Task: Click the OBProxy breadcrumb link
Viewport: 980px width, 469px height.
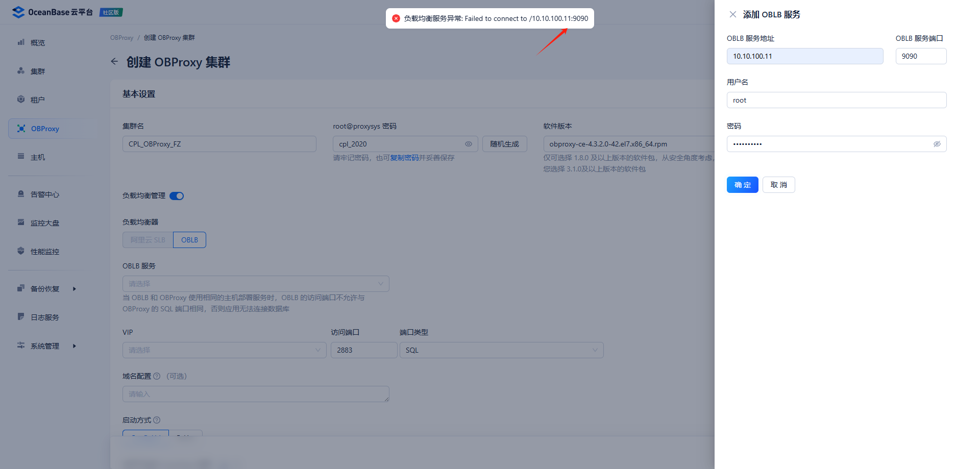Action: pos(121,38)
